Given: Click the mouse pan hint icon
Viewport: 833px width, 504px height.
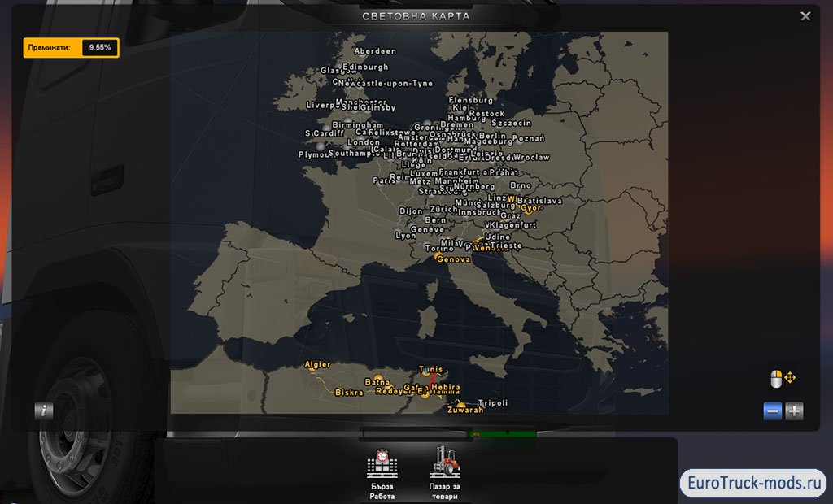Looking at the screenshot, I should point(783,379).
